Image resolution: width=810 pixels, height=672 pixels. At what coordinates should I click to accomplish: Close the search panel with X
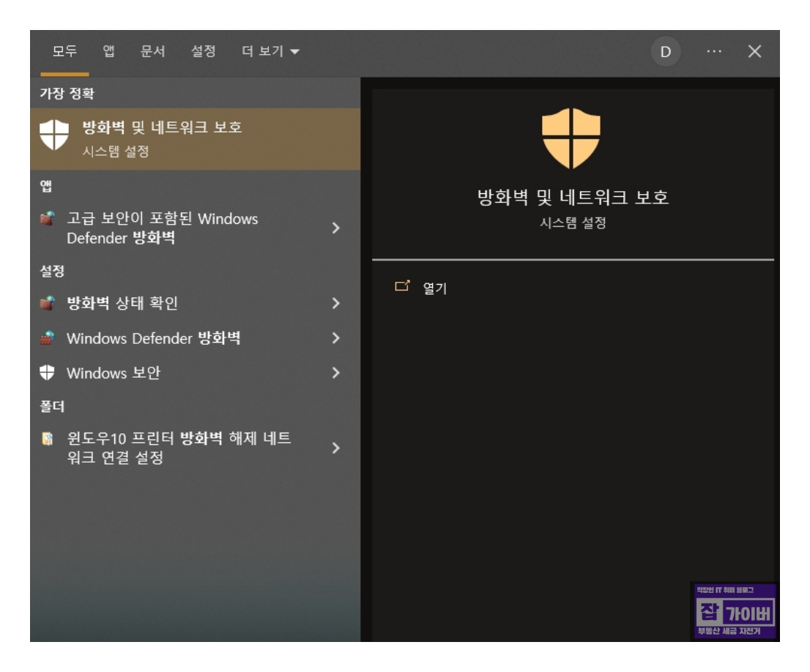tap(755, 51)
